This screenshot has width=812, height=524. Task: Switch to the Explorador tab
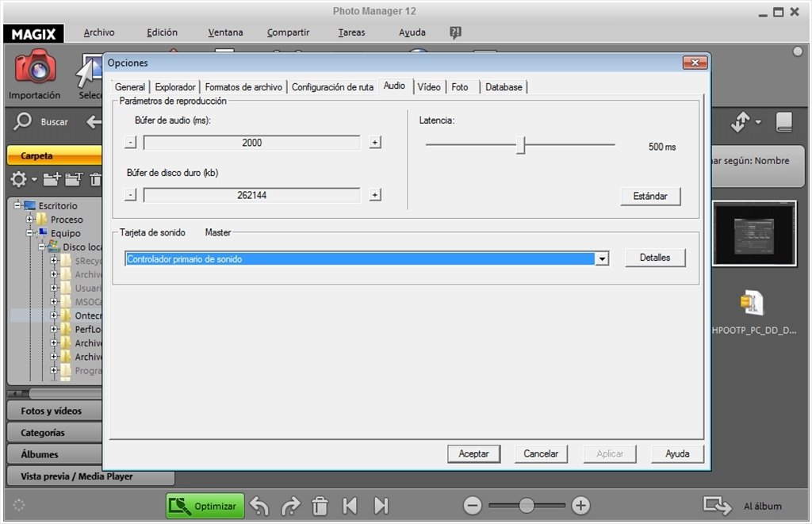point(175,87)
